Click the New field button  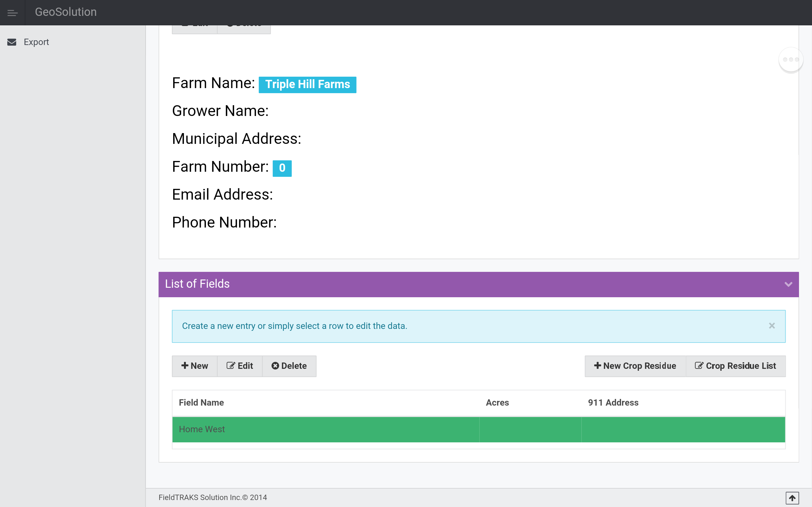pos(195,366)
